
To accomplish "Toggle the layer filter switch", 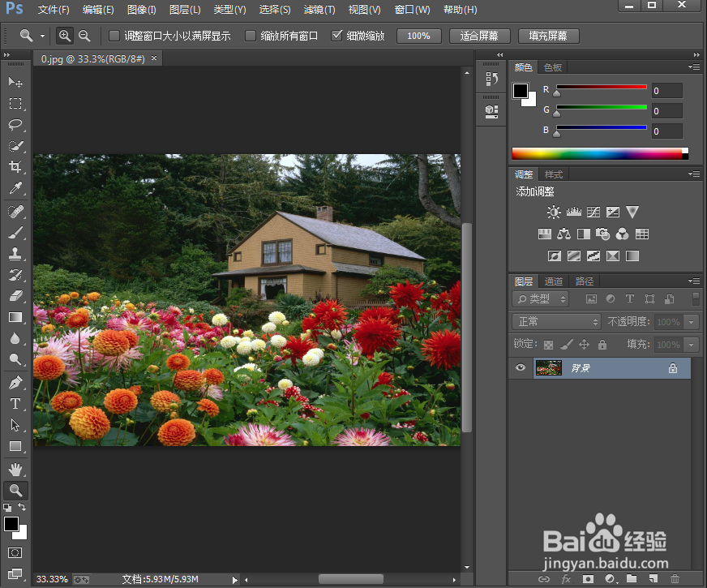I will [x=696, y=298].
